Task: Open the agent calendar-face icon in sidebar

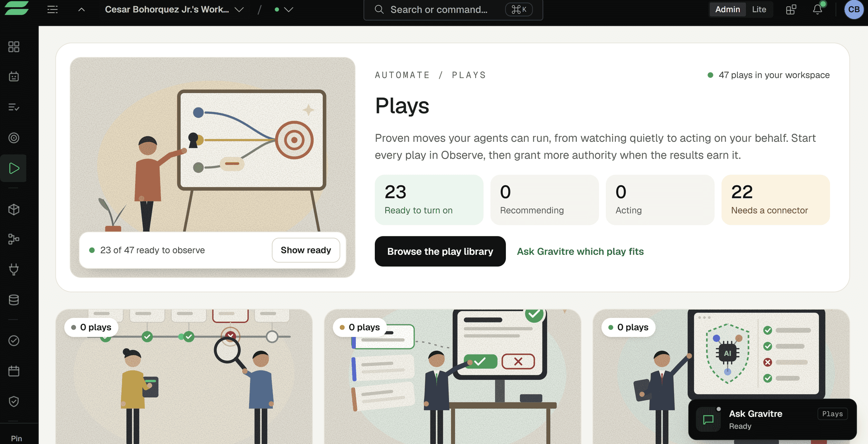Action: click(14, 77)
